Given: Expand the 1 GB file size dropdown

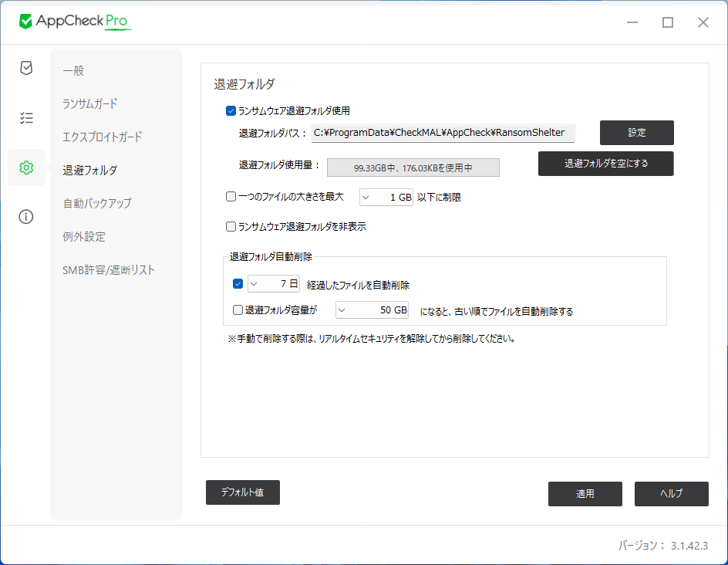Looking at the screenshot, I should [x=387, y=198].
